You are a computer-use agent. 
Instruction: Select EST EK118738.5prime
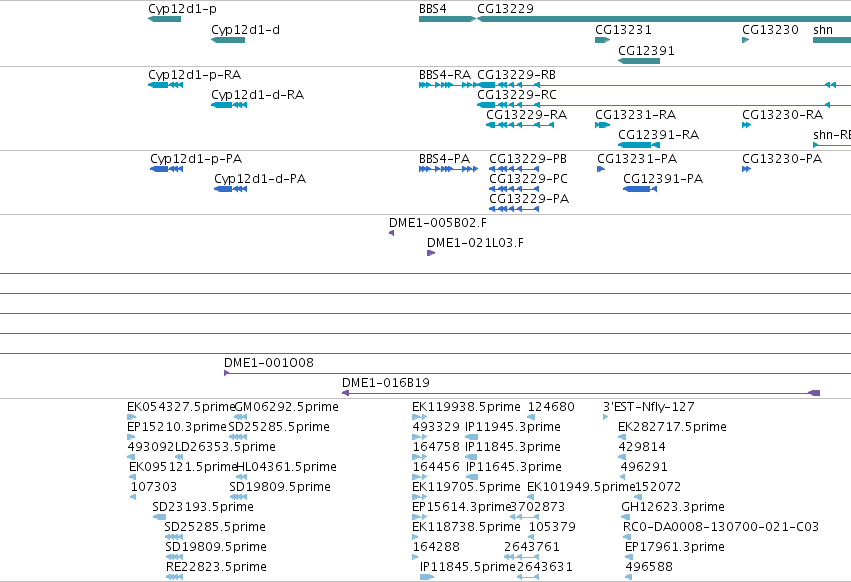415,537
